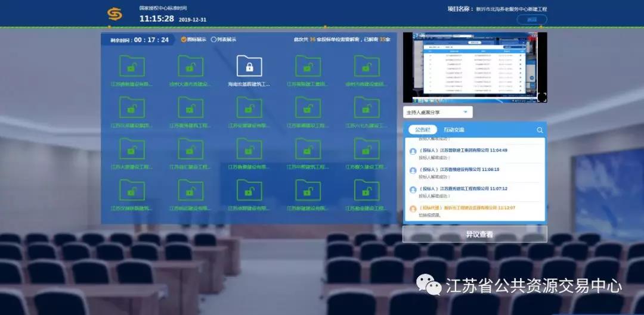644x315 pixels.
Task: Open the 江苏震秀建筑工程 unlocked folder
Action: [x=191, y=107]
